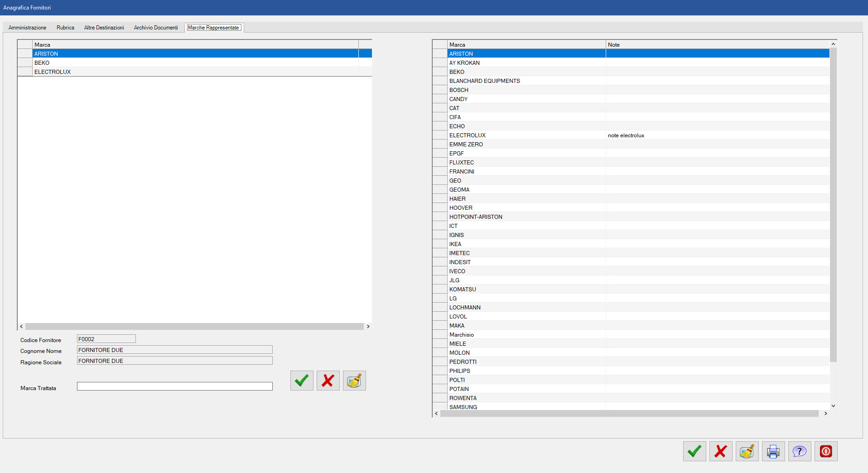Click the bottom toolbar broom clear icon
The height and width of the screenshot is (473, 868).
click(x=747, y=451)
